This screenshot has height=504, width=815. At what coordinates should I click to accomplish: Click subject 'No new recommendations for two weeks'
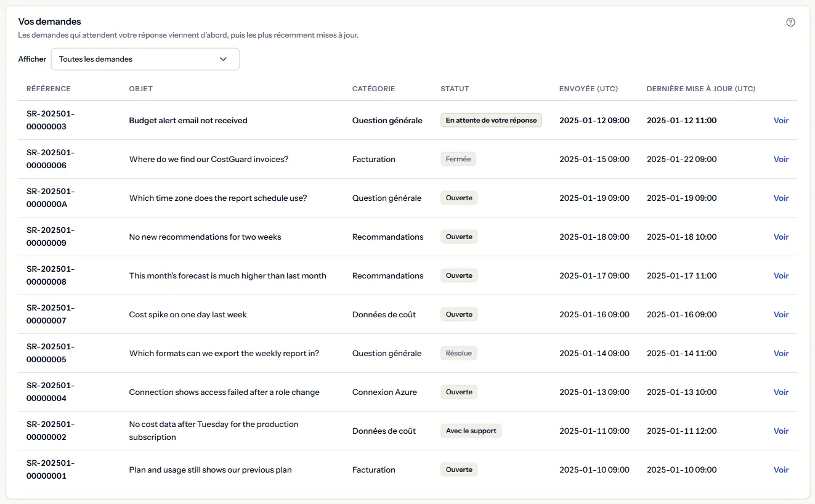pos(205,237)
